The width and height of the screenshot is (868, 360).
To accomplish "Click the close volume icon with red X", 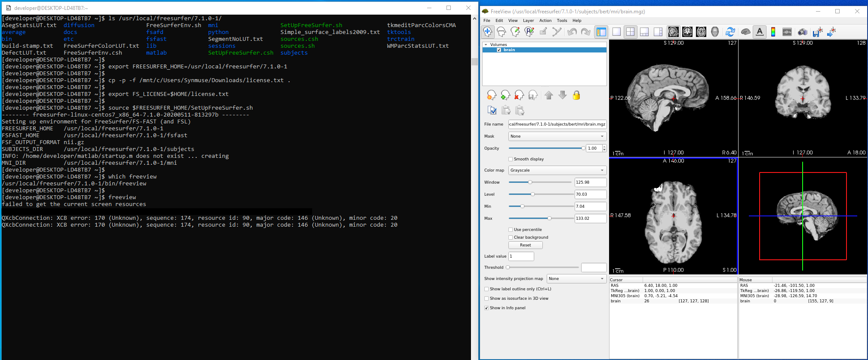I will click(x=519, y=95).
